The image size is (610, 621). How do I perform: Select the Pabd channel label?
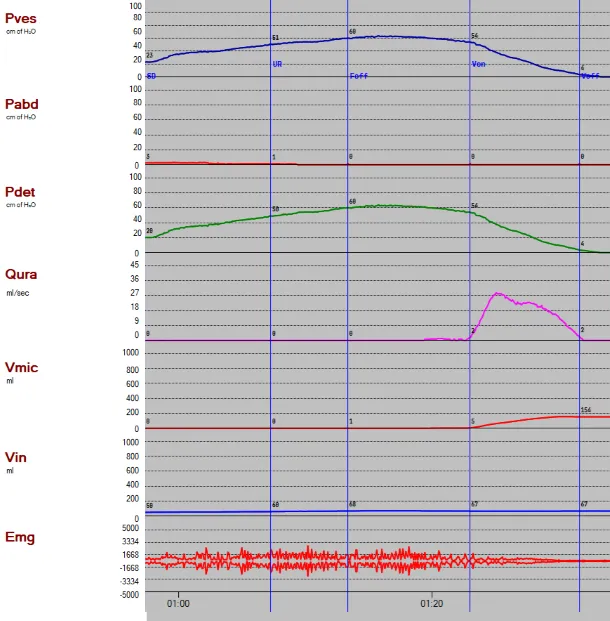pyautogui.click(x=22, y=104)
